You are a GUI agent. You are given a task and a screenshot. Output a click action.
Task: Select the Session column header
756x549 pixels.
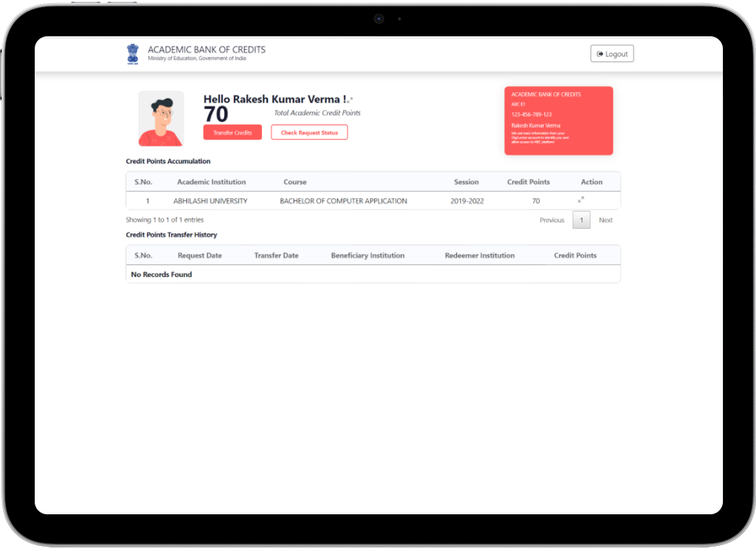(x=466, y=181)
